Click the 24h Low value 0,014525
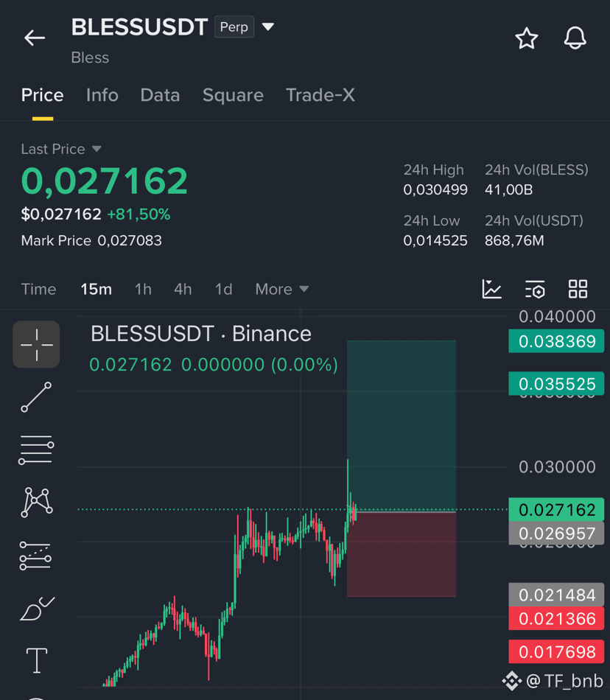This screenshot has height=700, width=610. [x=435, y=241]
